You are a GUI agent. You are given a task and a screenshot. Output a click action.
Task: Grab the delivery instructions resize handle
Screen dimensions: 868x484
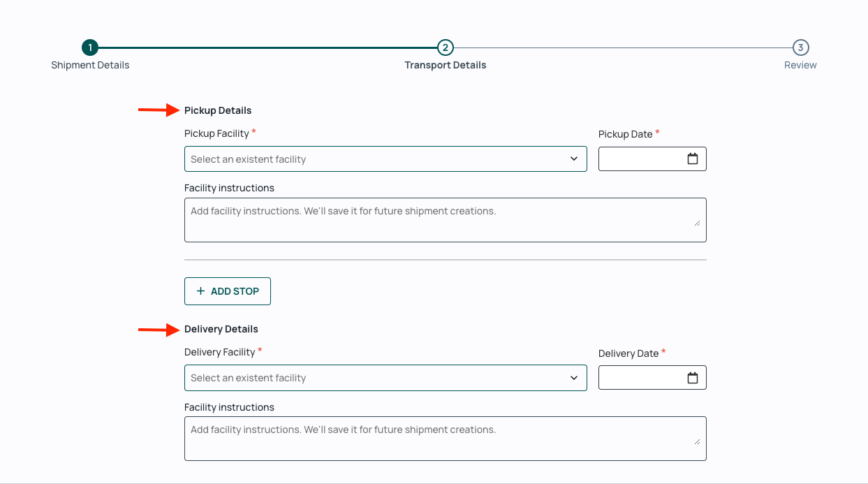click(x=697, y=442)
